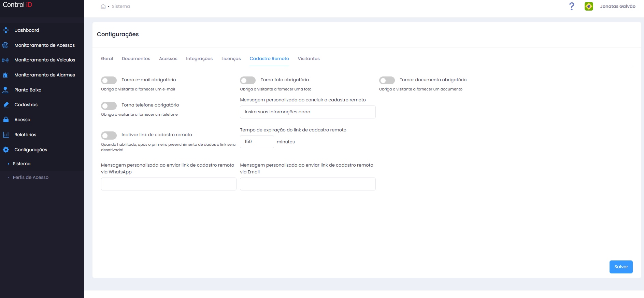Open the Jonatas Galvão user menu
The height and width of the screenshot is (298, 644).
[617, 6]
